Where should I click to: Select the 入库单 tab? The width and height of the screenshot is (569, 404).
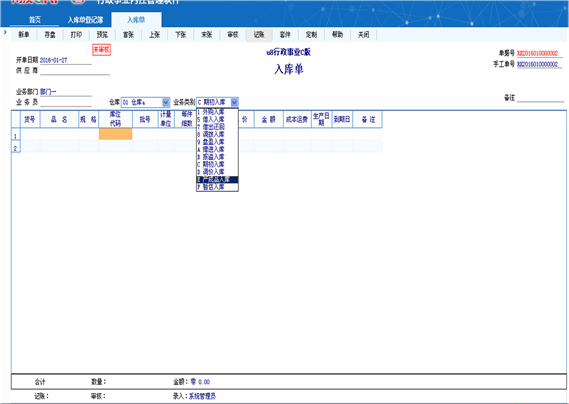pos(136,20)
